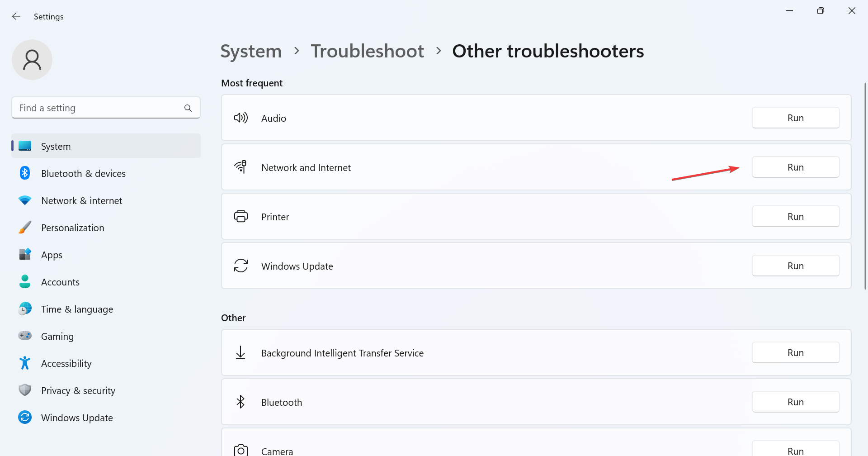This screenshot has width=868, height=456.
Task: Run the Printer troubleshooter
Action: [796, 217]
